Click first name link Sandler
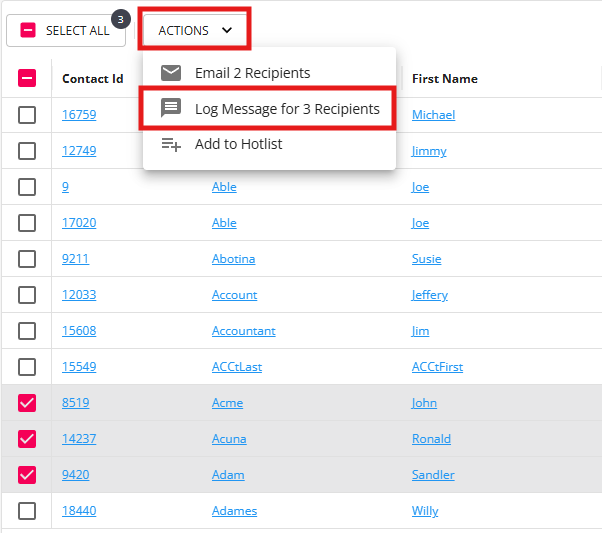Image resolution: width=602 pixels, height=533 pixels. coord(433,475)
